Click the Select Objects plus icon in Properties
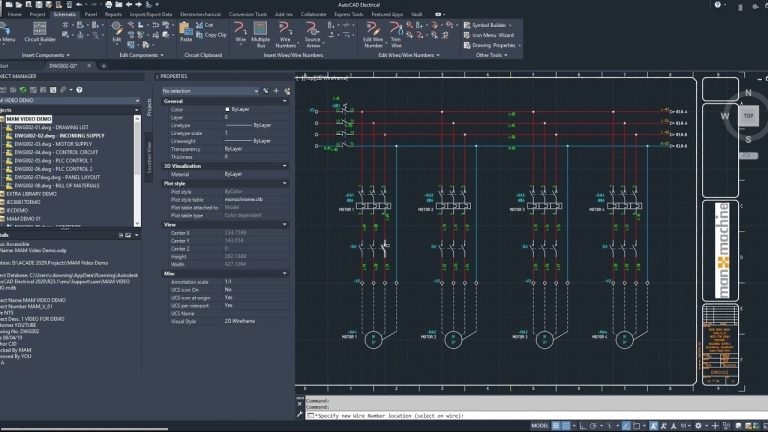The image size is (768, 432). (276, 91)
